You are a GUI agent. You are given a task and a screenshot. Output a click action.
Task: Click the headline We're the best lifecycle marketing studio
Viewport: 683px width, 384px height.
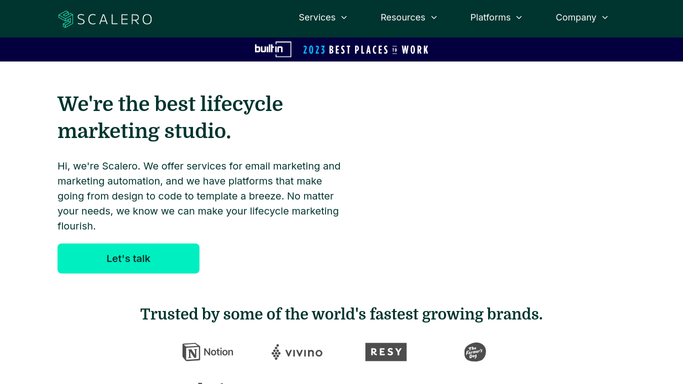pyautogui.click(x=170, y=118)
